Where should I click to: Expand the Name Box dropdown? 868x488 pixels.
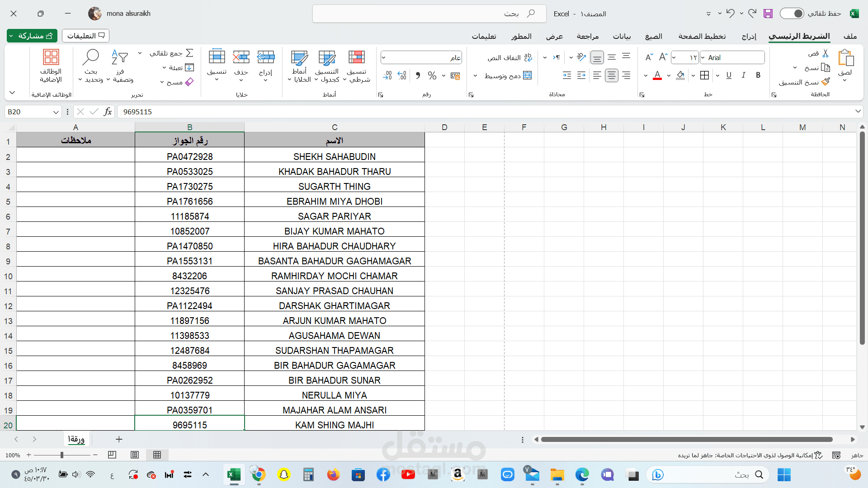[56, 112]
